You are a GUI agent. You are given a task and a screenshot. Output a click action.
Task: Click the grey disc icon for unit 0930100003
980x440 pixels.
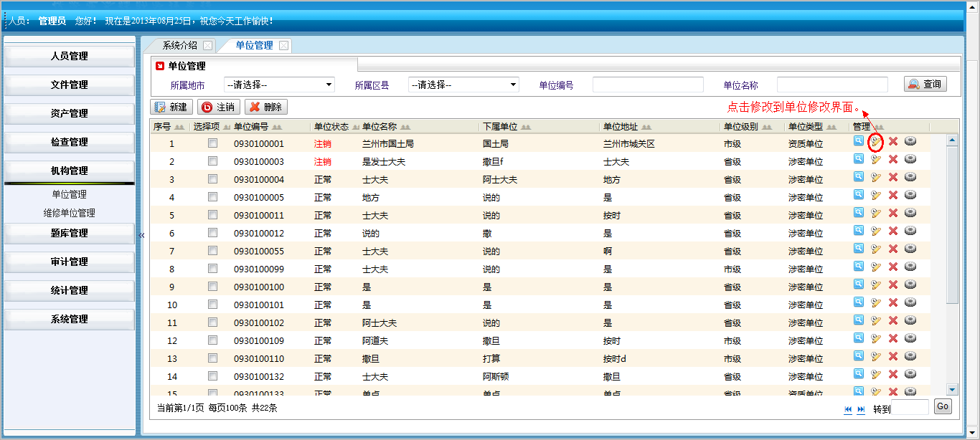click(x=910, y=159)
